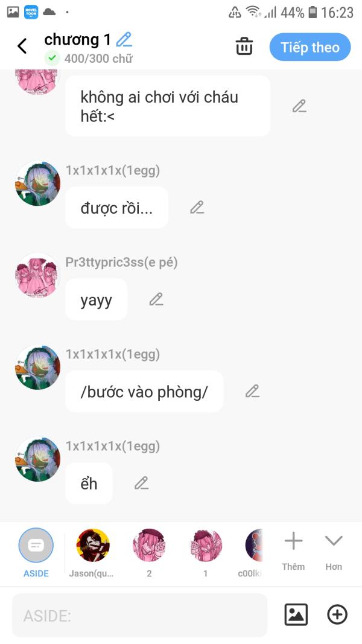Edit the "ẻh" message
362x644 pixels.
pos(142,483)
